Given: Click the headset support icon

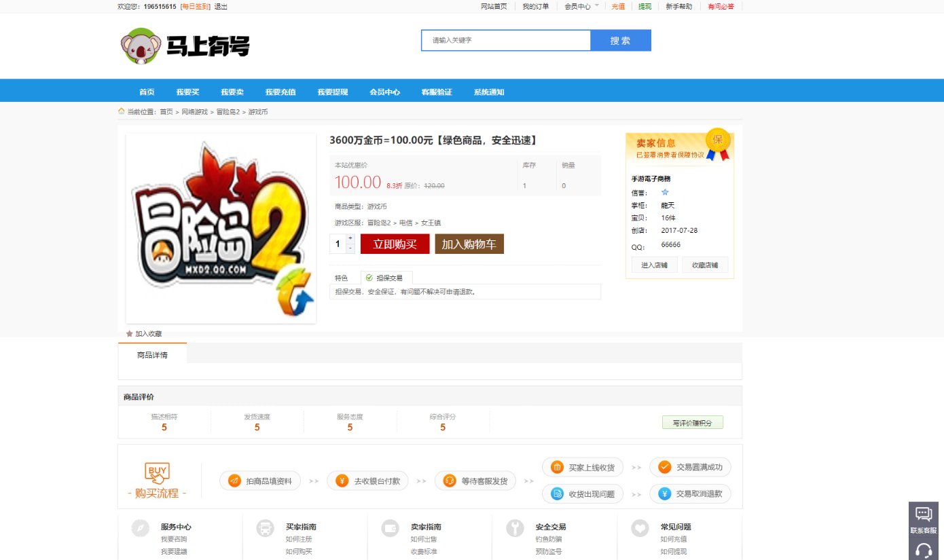Looking at the screenshot, I should (924, 550).
